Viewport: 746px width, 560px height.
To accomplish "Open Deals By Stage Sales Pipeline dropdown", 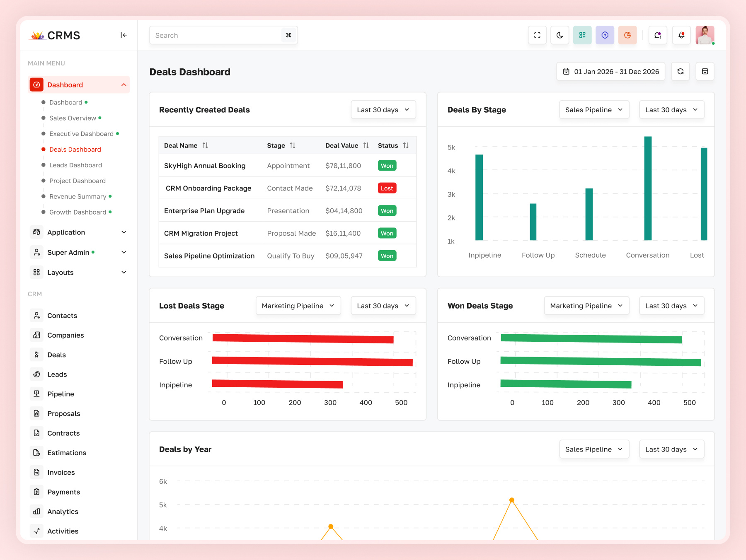I will click(594, 110).
